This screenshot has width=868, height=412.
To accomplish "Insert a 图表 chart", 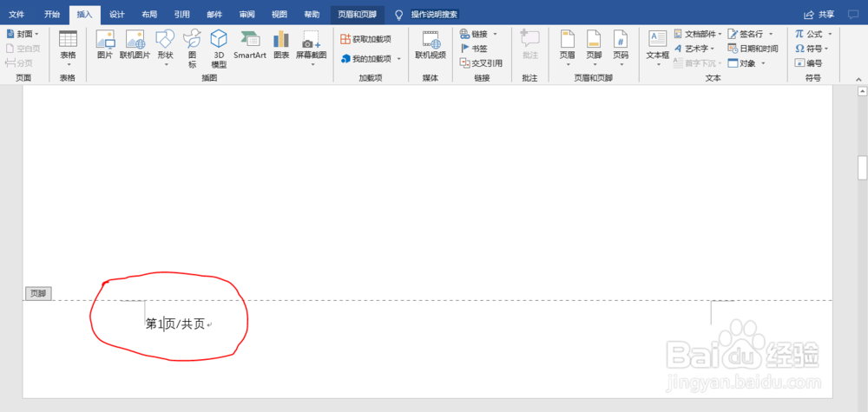I will [281, 45].
